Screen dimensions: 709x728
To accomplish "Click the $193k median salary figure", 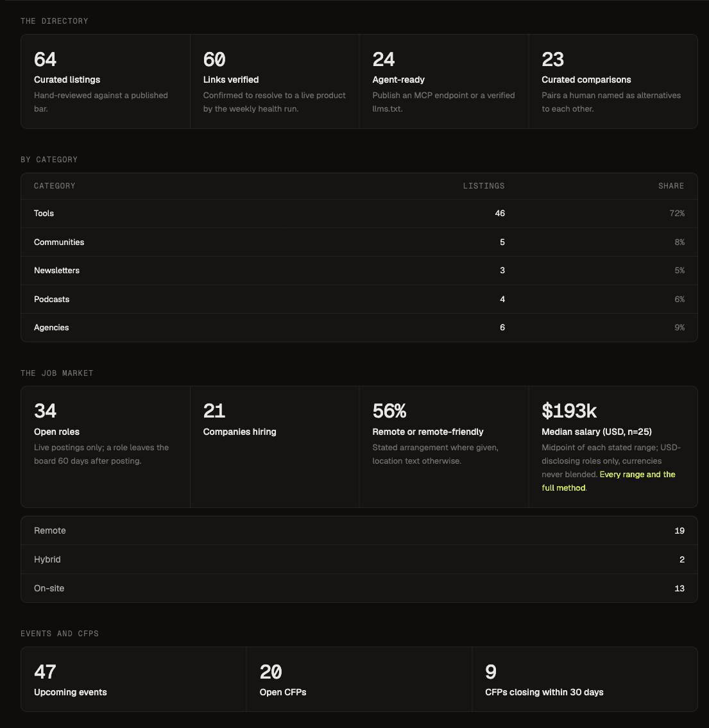I will pos(568,411).
